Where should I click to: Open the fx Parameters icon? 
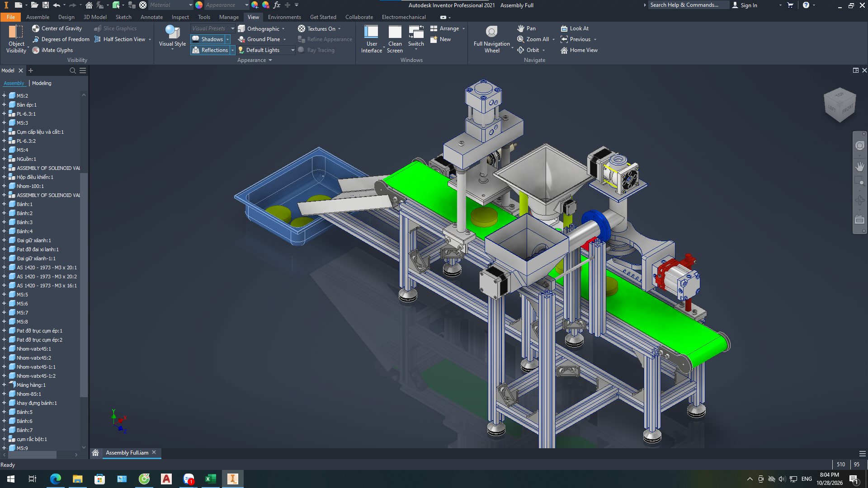point(277,5)
